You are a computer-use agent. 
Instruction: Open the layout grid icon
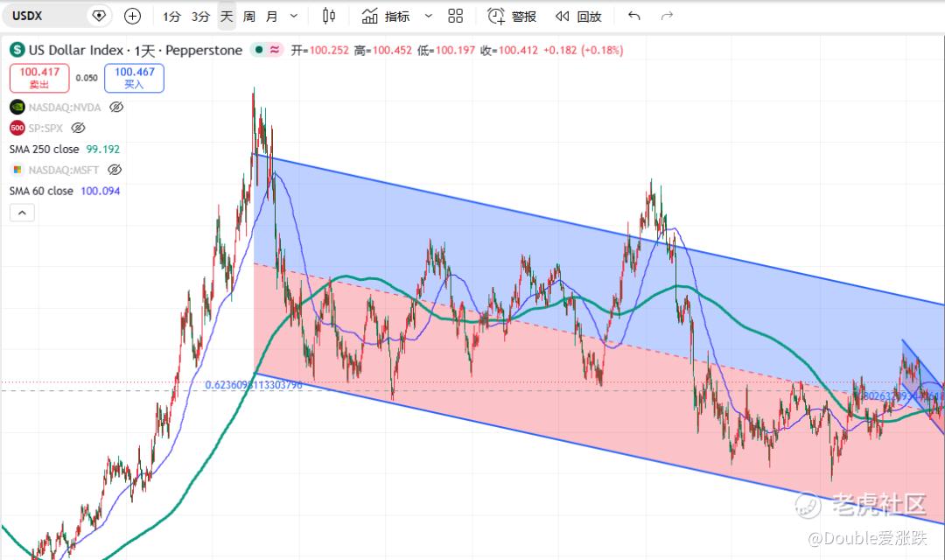click(456, 17)
